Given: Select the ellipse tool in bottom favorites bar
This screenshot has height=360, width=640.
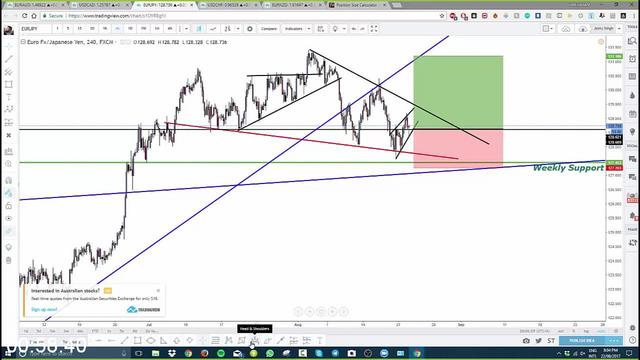Looking at the screenshot, I should (151, 340).
